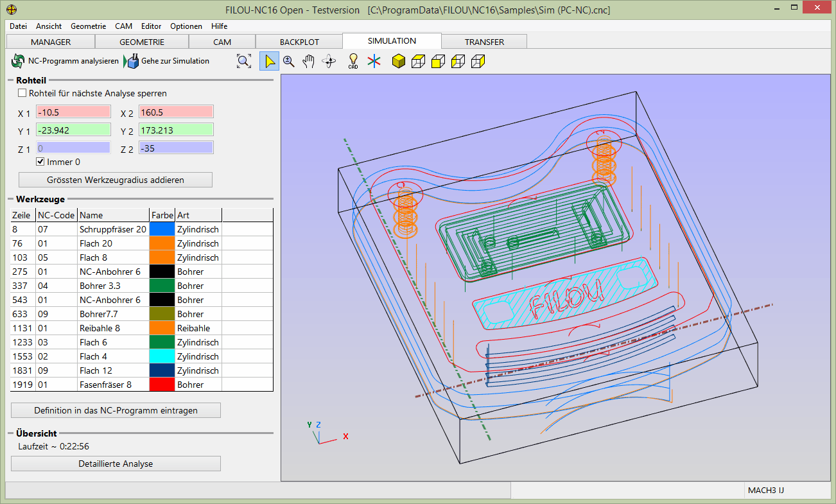Open the Geometrie menu
Viewport: 836px width, 504px height.
tap(89, 26)
